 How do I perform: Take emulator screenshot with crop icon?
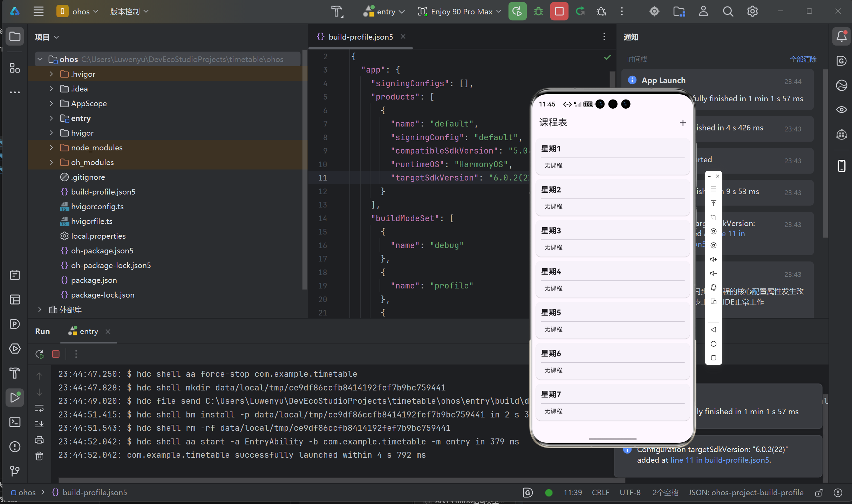(714, 217)
